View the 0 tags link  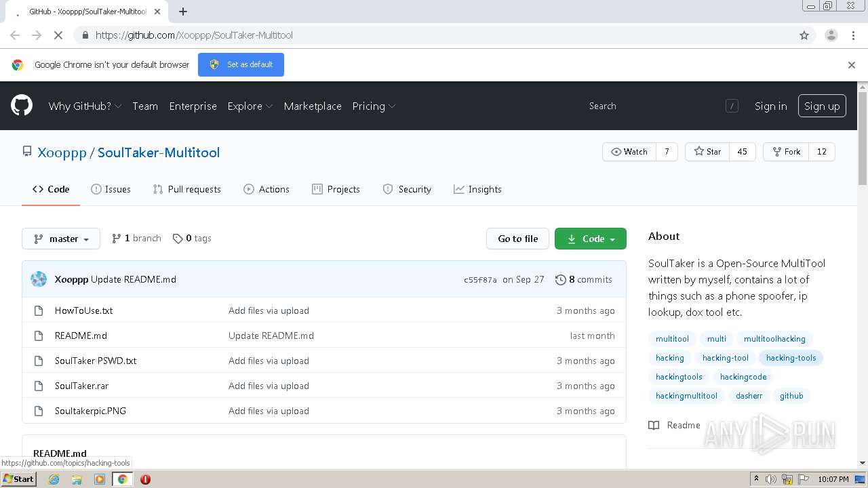[x=192, y=239]
